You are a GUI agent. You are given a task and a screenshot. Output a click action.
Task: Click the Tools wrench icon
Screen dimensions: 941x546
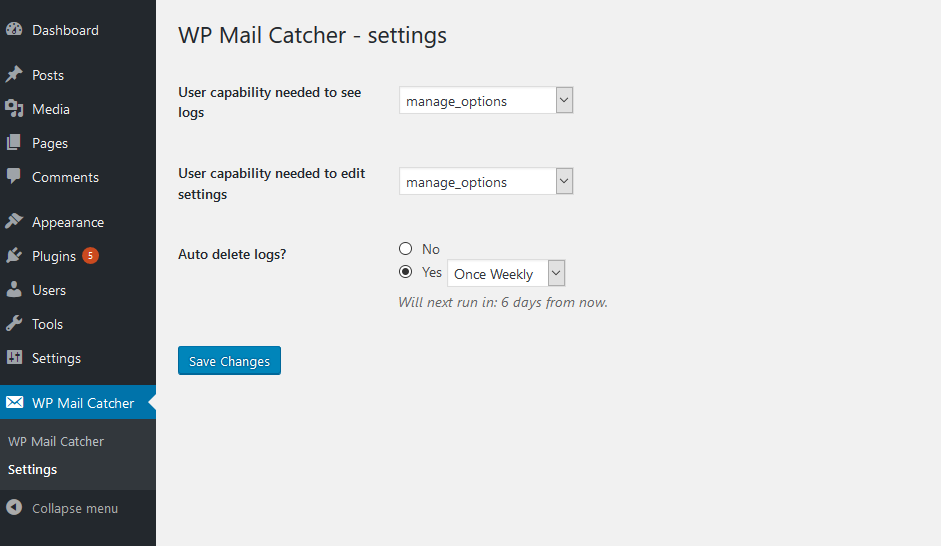14,323
